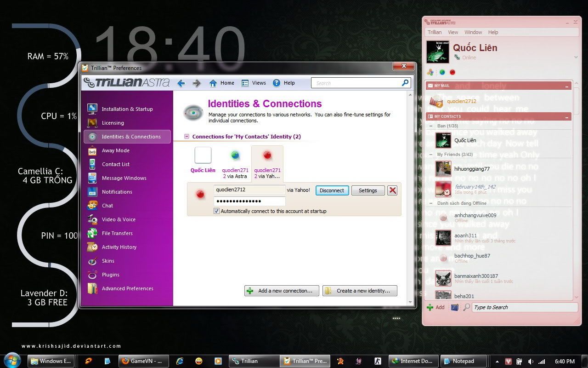Image resolution: width=588 pixels, height=368 pixels.
Task: Open Contact List preferences
Action: point(127,164)
